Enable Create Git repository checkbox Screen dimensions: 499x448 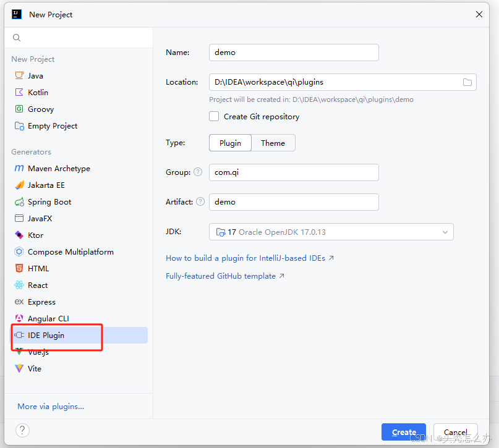tap(214, 116)
